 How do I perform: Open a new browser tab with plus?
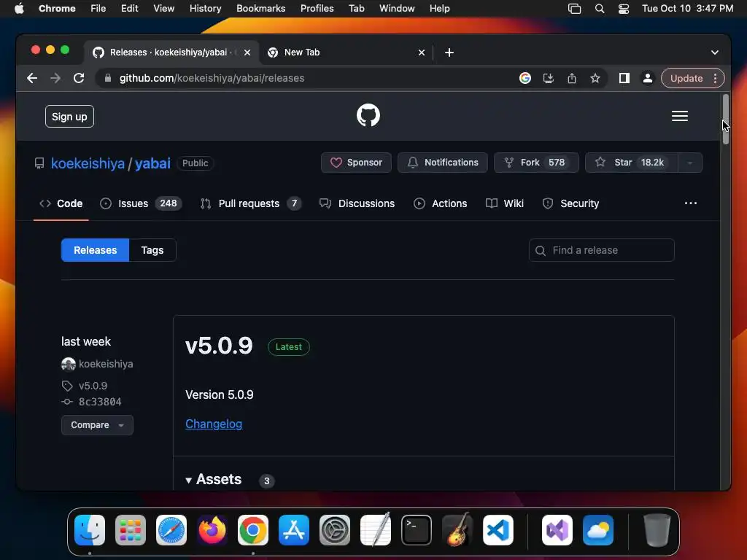pyautogui.click(x=449, y=52)
